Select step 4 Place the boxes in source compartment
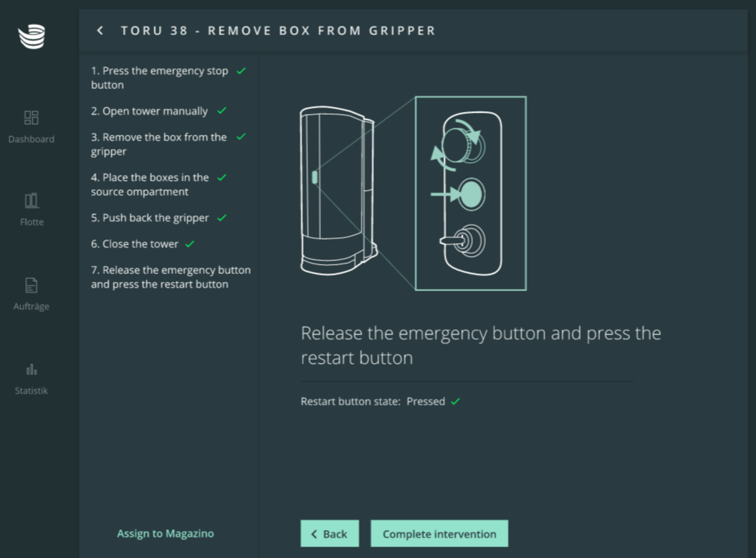The height and width of the screenshot is (558, 756). coord(150,184)
